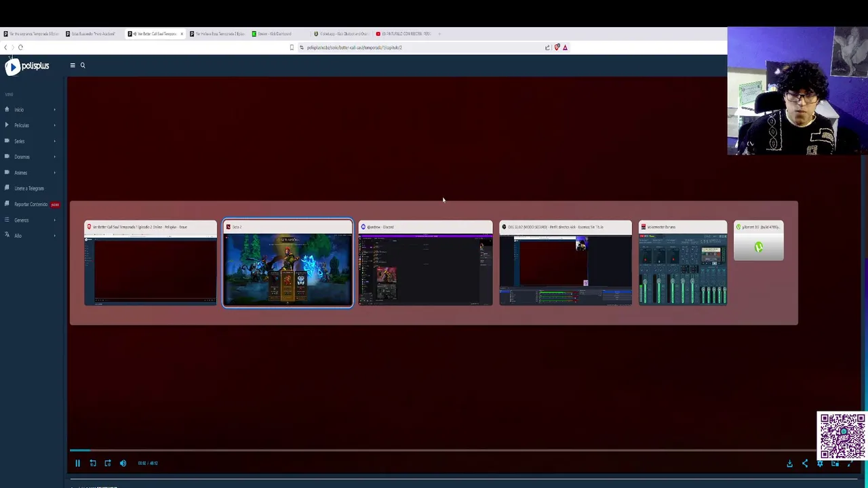Open Doramas in the sidebar
The width and height of the screenshot is (868, 488).
coord(22,157)
